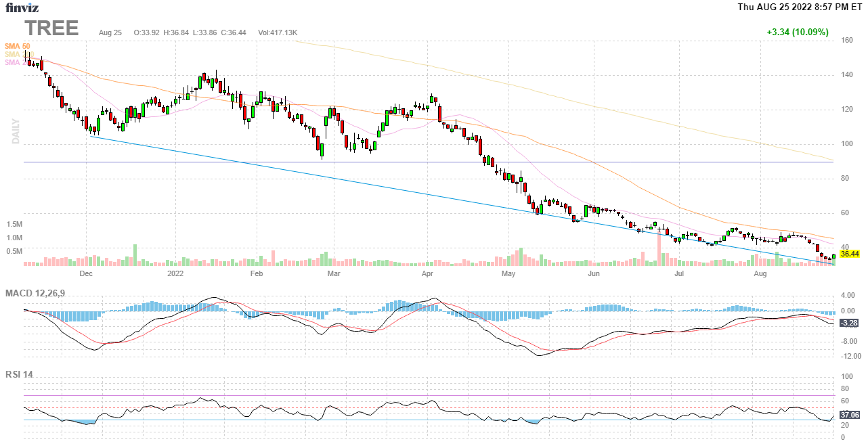The width and height of the screenshot is (868, 448).
Task: Click the green +3.34 (10.09%) change
Action: 797,32
